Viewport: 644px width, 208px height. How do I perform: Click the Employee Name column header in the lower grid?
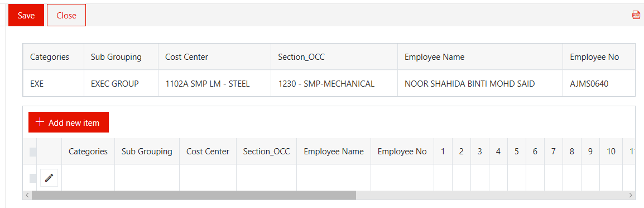[x=334, y=151]
